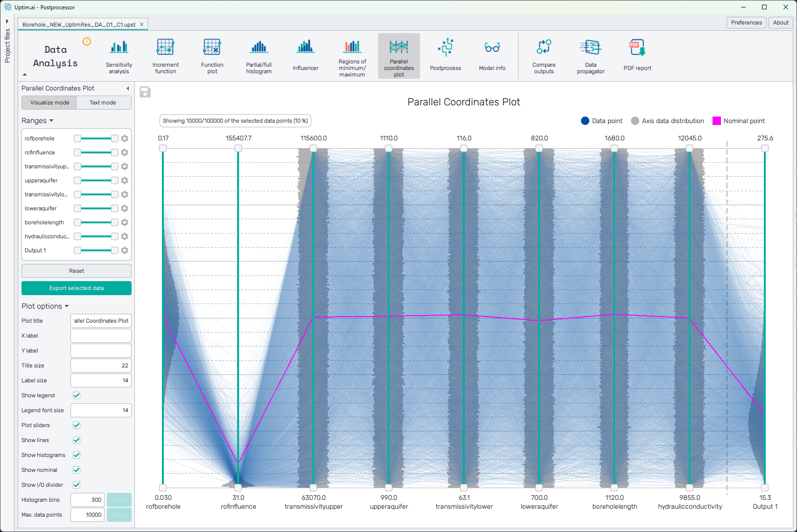Collapse the Ranges section
Viewport: 797px width, 532px height.
click(x=37, y=121)
